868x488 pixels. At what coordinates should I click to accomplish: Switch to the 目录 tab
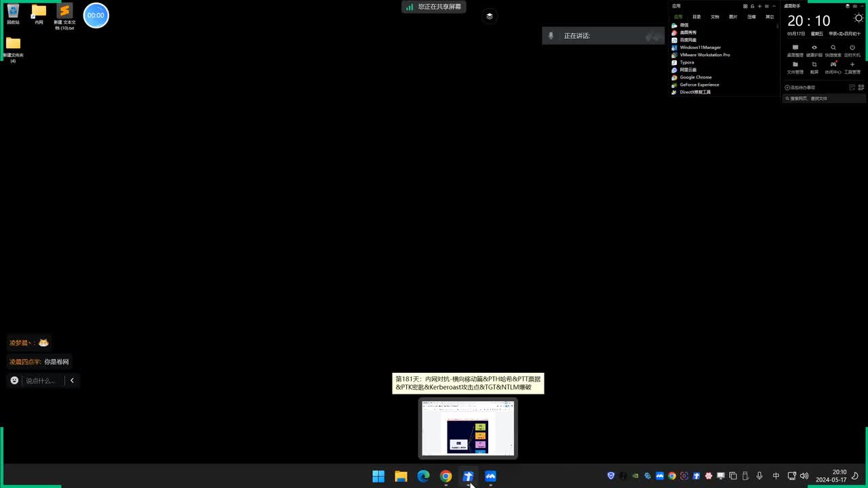click(696, 17)
